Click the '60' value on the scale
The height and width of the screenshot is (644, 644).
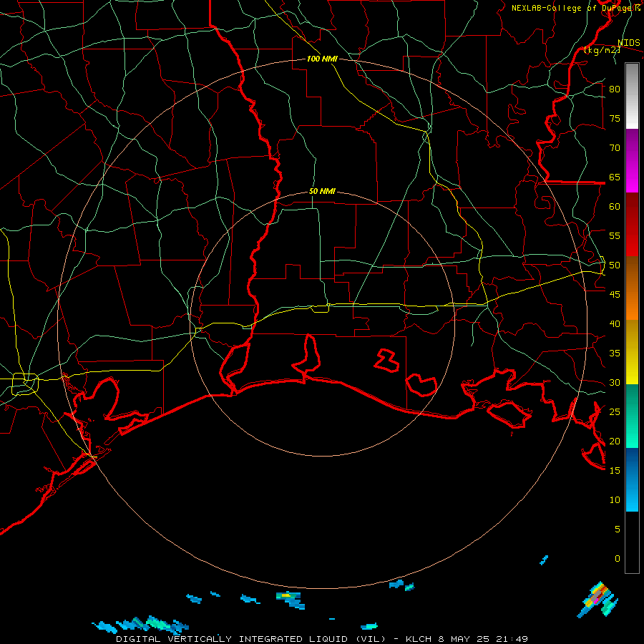[x=615, y=207]
